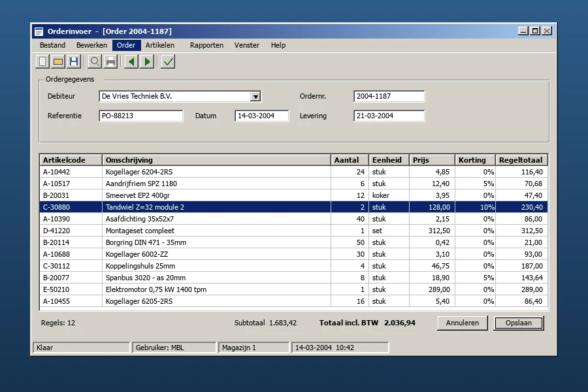Screen dimensions: 588x392
Task: Click the Ordernr. field 2004-1187
Action: 389,97
